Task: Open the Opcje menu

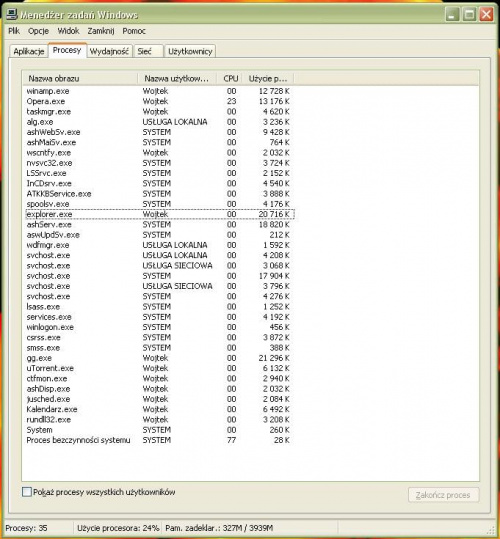Action: point(38,31)
